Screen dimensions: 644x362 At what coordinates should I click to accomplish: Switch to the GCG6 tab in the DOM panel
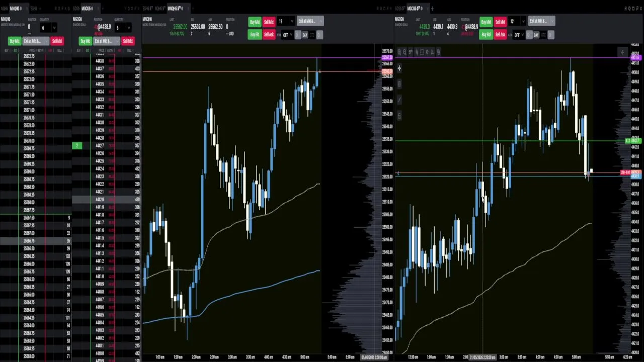point(76,9)
